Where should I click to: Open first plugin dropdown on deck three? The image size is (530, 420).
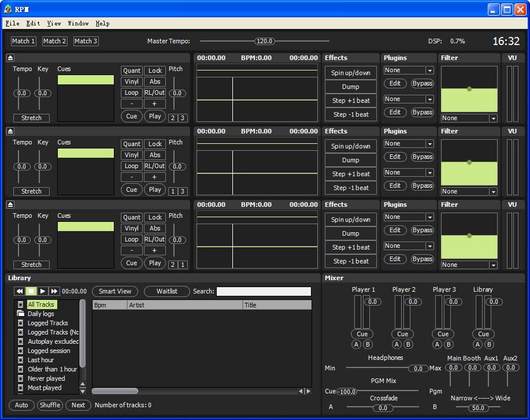[429, 217]
